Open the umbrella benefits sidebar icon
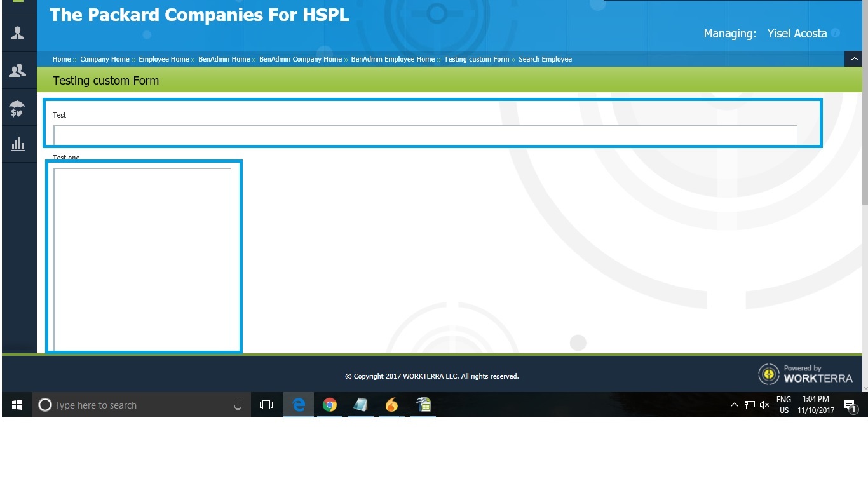The width and height of the screenshot is (868, 488). coord(18,109)
